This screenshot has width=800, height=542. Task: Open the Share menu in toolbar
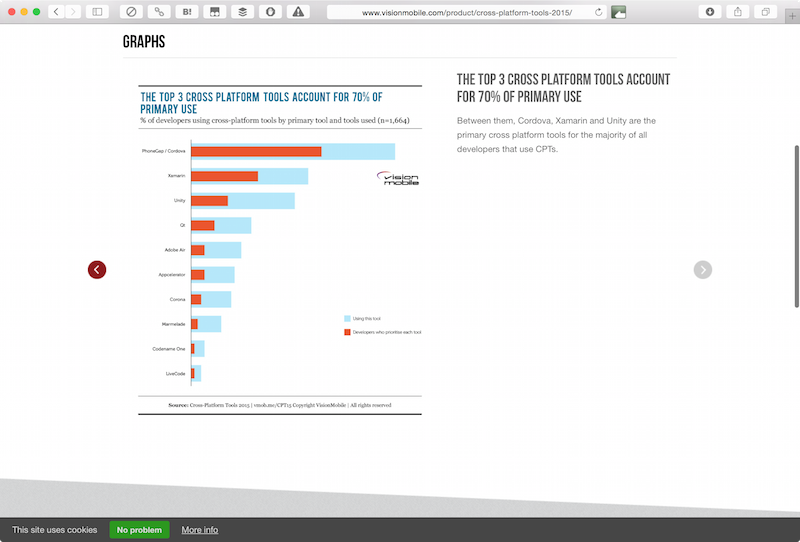tap(738, 12)
